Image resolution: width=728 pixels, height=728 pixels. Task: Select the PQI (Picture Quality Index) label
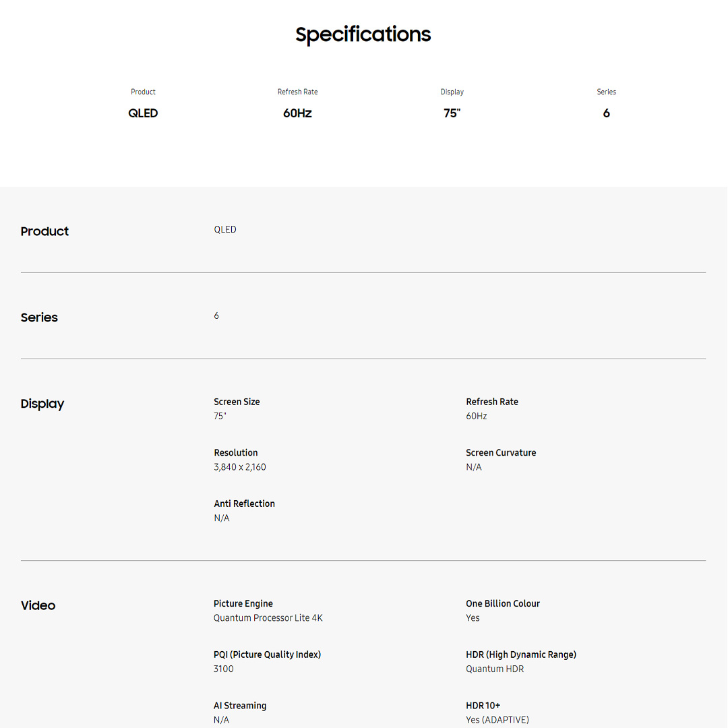click(267, 655)
